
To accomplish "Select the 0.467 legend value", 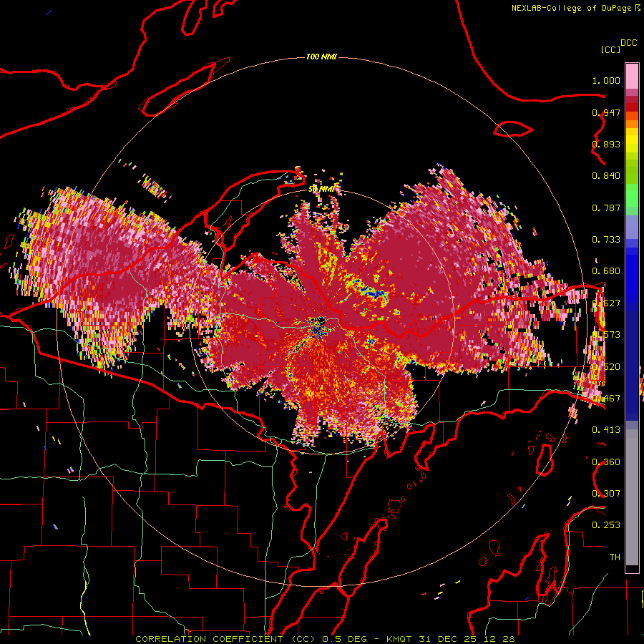I will coord(606,399).
